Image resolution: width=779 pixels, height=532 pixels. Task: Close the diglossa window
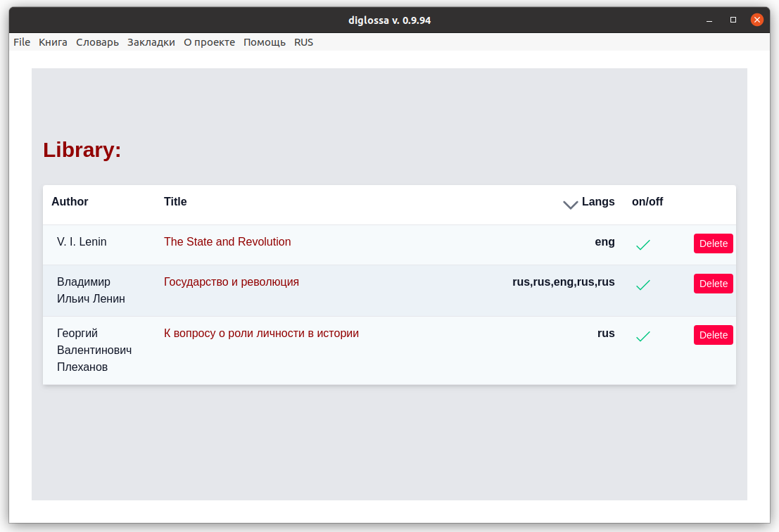(757, 20)
